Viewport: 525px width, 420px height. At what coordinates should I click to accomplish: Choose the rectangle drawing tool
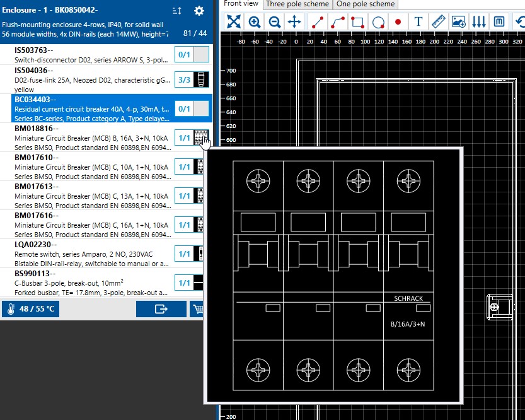pyautogui.click(x=358, y=21)
